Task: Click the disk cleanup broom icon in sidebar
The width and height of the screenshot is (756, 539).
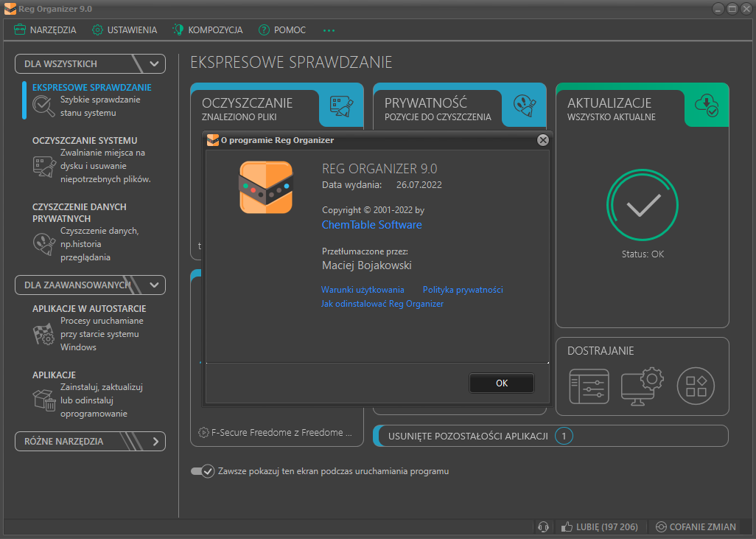Action: click(44, 167)
